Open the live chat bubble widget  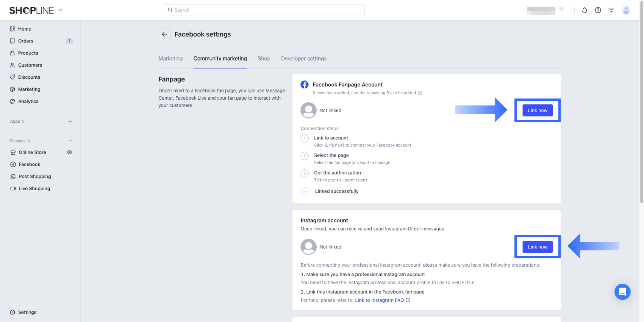622,292
